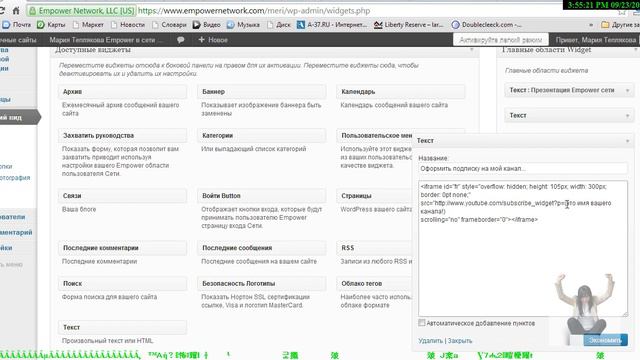Open the Новости bookmark

(x=127, y=25)
